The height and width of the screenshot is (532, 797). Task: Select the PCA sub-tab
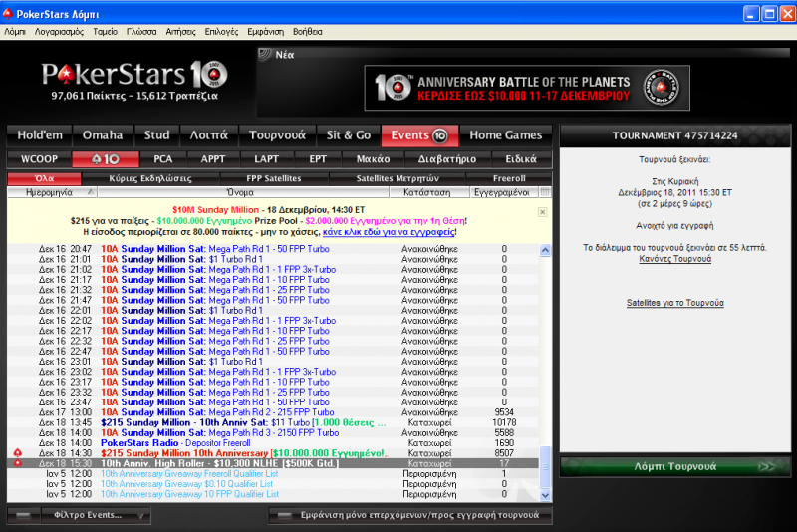coord(163,159)
